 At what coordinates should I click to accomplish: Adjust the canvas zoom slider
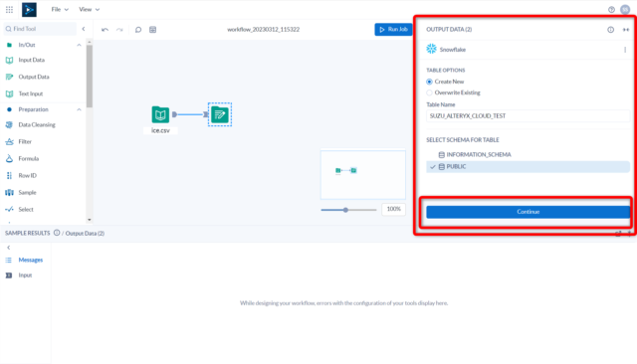click(x=345, y=210)
